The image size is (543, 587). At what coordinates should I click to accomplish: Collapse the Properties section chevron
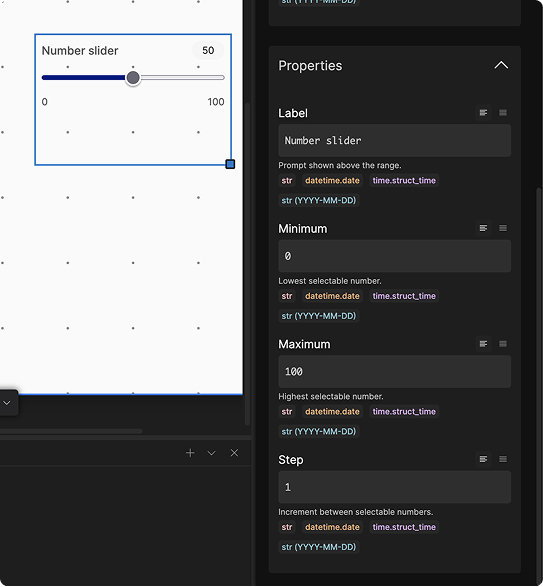click(501, 66)
